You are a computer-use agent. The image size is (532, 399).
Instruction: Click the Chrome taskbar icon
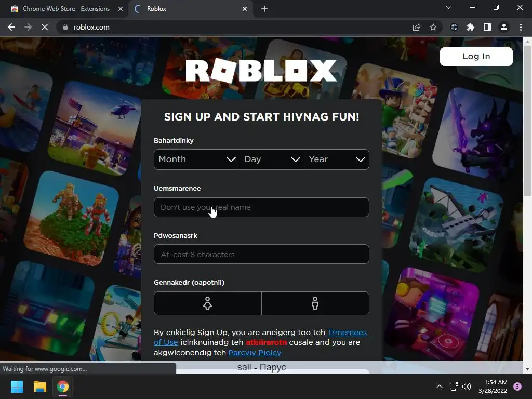[63, 387]
